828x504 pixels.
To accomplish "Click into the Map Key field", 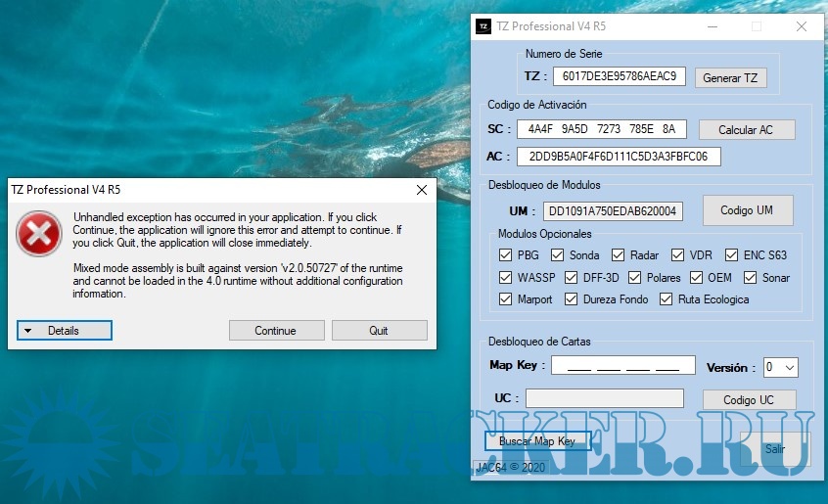I will (622, 366).
